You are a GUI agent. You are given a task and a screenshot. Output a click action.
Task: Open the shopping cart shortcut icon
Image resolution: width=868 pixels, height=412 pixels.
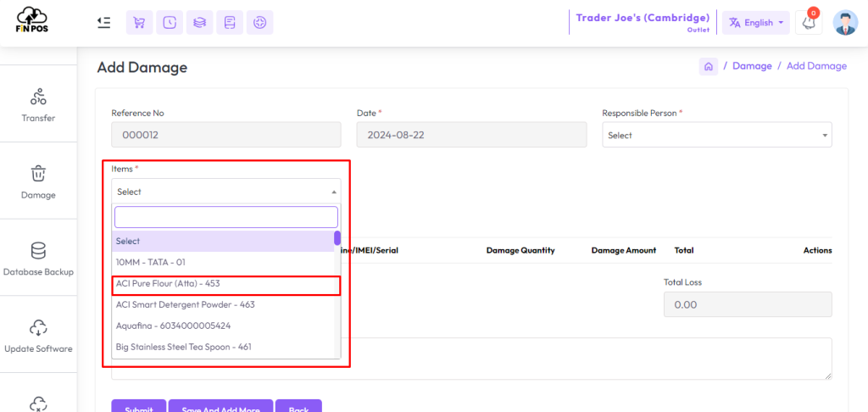140,23
